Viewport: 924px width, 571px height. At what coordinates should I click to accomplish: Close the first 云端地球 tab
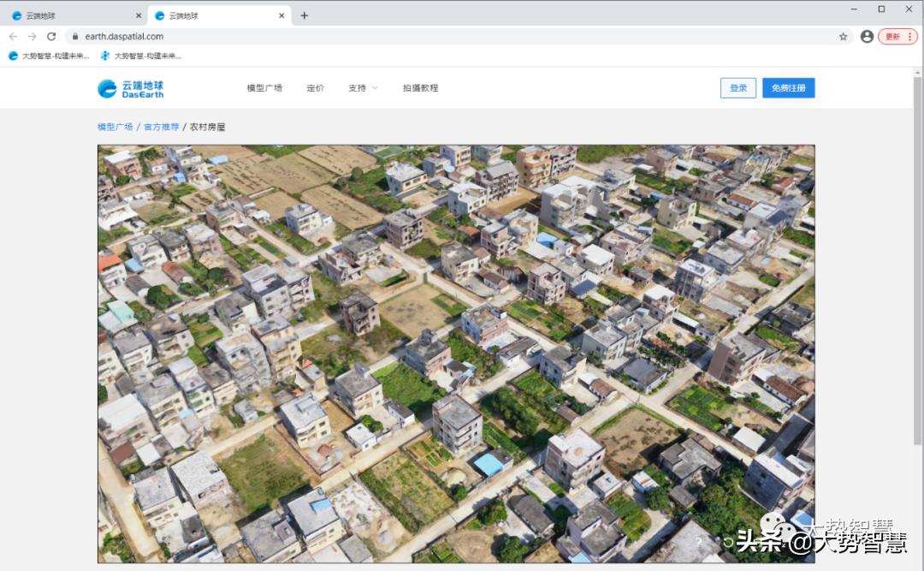[139, 16]
